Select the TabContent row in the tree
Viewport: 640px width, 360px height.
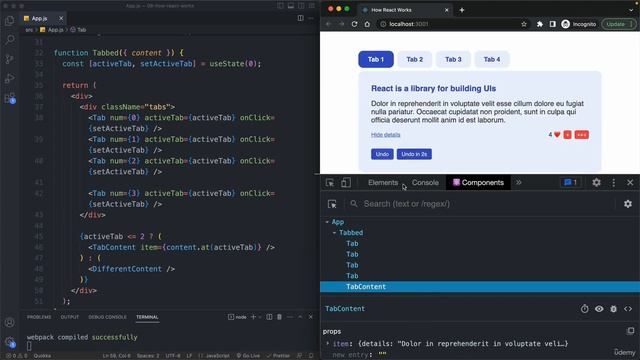click(x=480, y=287)
